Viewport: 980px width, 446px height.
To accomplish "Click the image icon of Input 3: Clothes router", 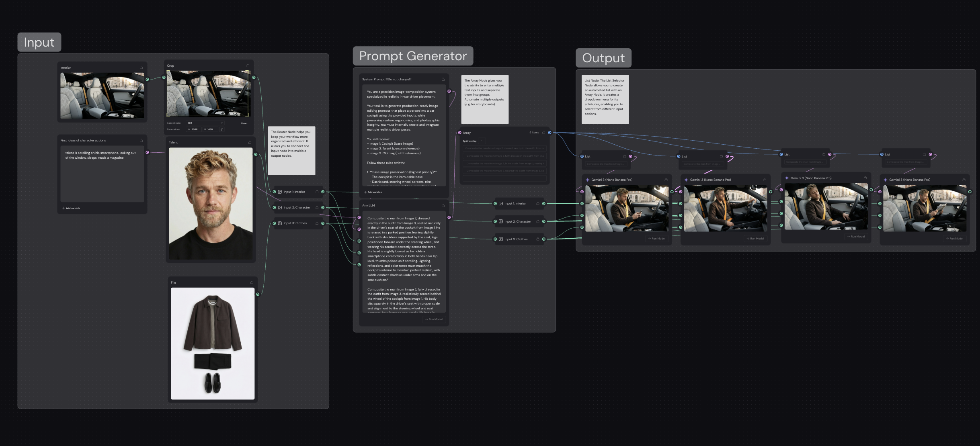I will click(x=280, y=223).
